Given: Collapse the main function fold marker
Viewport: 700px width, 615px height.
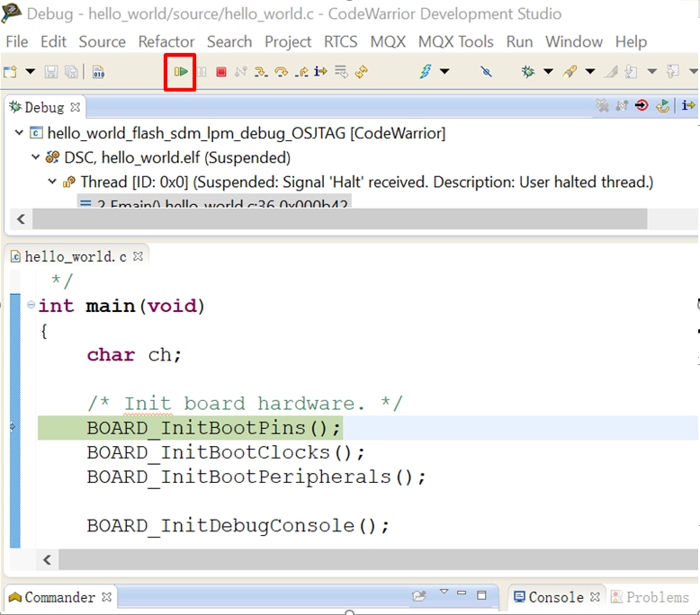Looking at the screenshot, I should pos(31,306).
